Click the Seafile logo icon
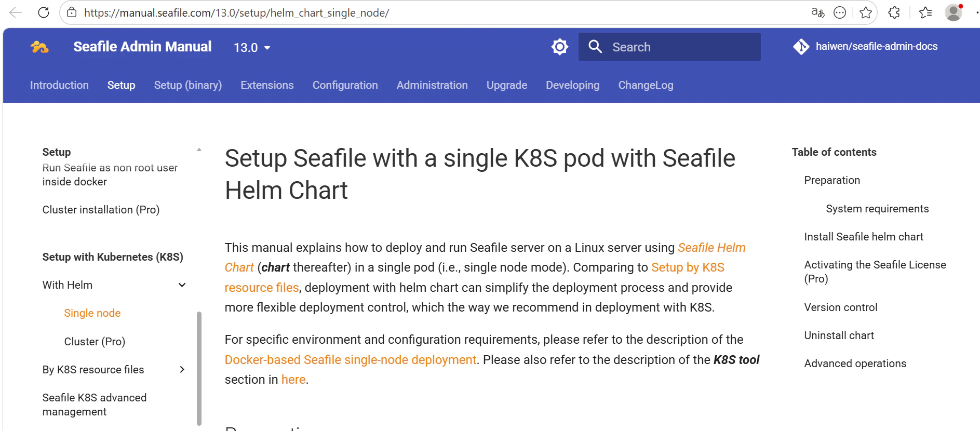 pos(39,47)
